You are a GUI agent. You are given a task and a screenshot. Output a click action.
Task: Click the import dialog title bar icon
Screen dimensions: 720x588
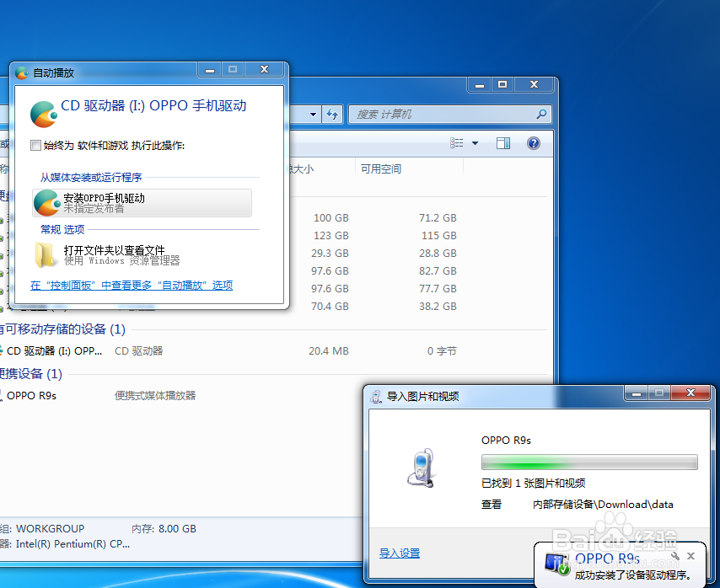pos(376,397)
